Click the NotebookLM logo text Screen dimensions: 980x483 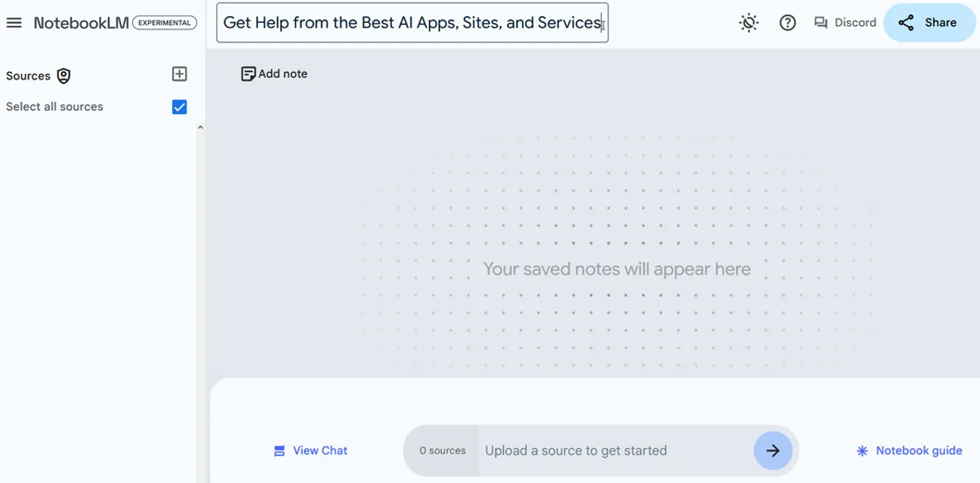[81, 23]
